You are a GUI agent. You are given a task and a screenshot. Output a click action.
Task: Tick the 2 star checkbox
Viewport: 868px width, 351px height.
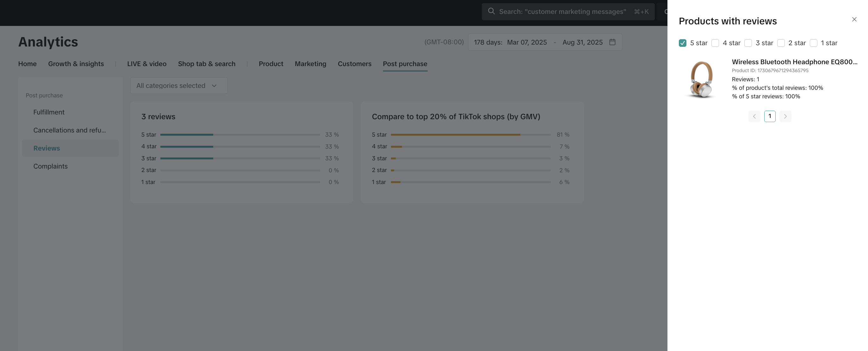coord(781,43)
